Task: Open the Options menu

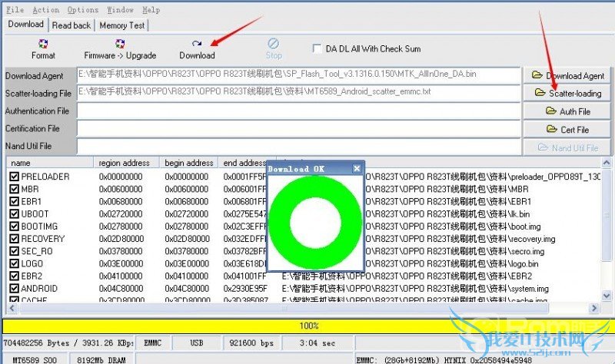Action: (83, 10)
